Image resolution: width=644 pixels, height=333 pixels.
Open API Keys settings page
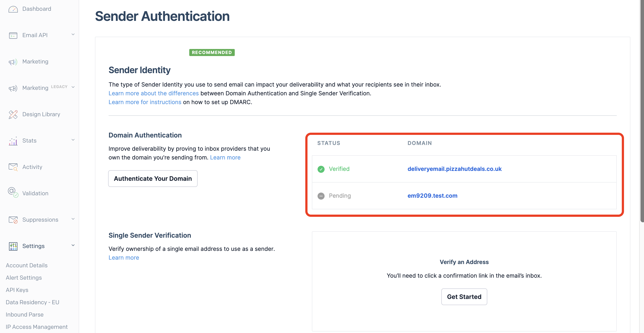(x=17, y=290)
